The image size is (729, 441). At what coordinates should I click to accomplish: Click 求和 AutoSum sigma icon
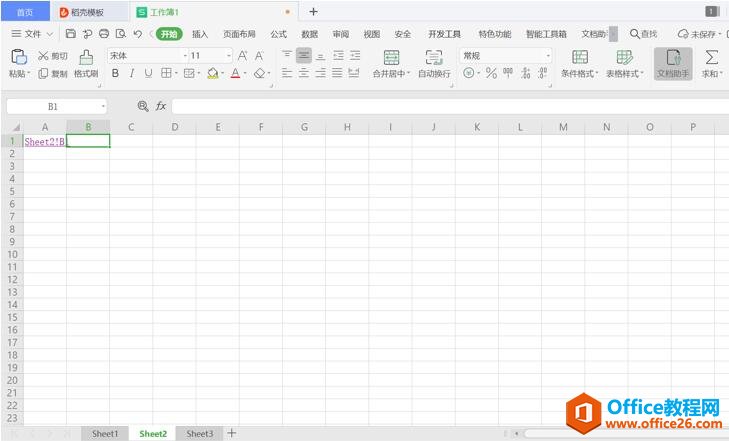point(711,58)
